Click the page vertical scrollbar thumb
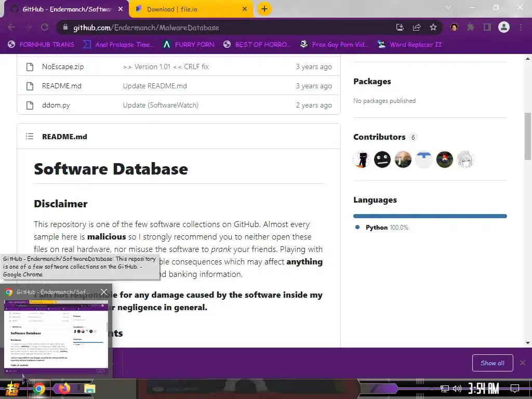The image size is (532, 399). (x=528, y=136)
